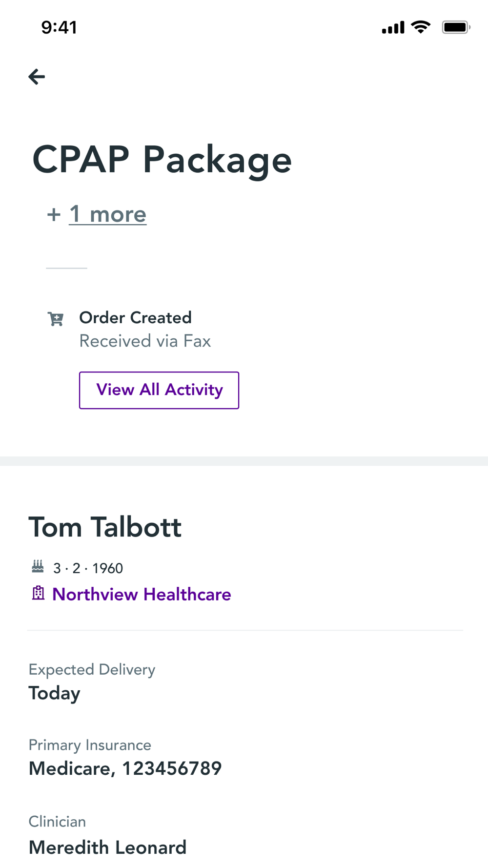Expand the "1 more" items link
The height and width of the screenshot is (868, 488).
(x=108, y=214)
